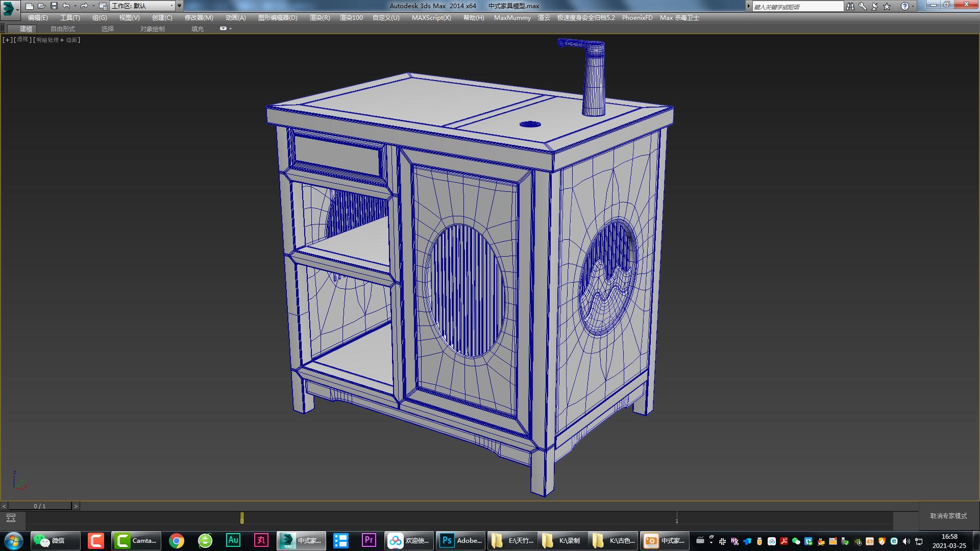
Task: Open an existing Max file
Action: pos(41,6)
